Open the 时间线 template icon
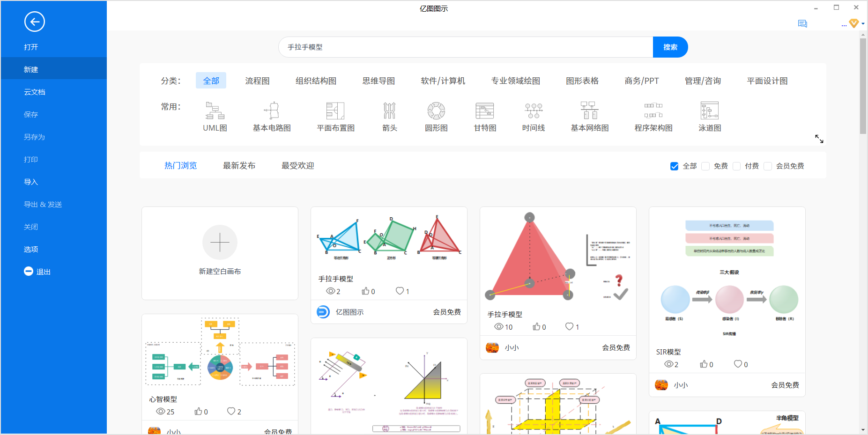Viewport: 868px width, 435px height. (x=534, y=111)
